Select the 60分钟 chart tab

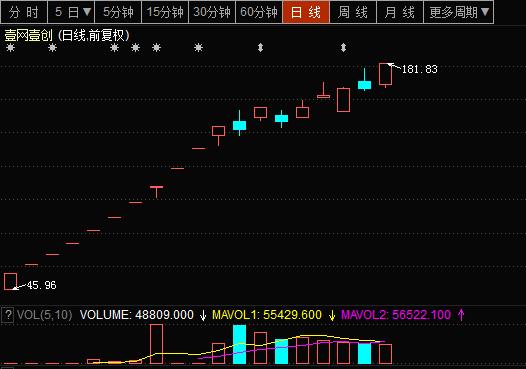pos(259,12)
